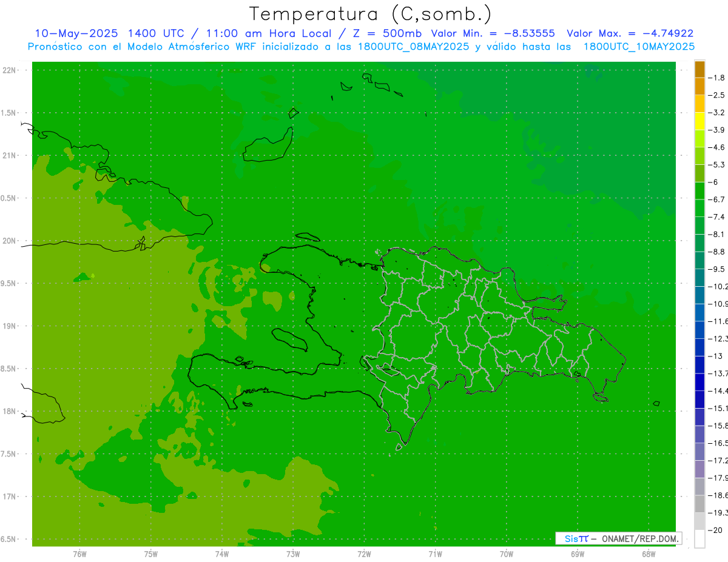Click the "Temperatura (C,somb.)" map title
728x562 pixels.
coord(371,14)
